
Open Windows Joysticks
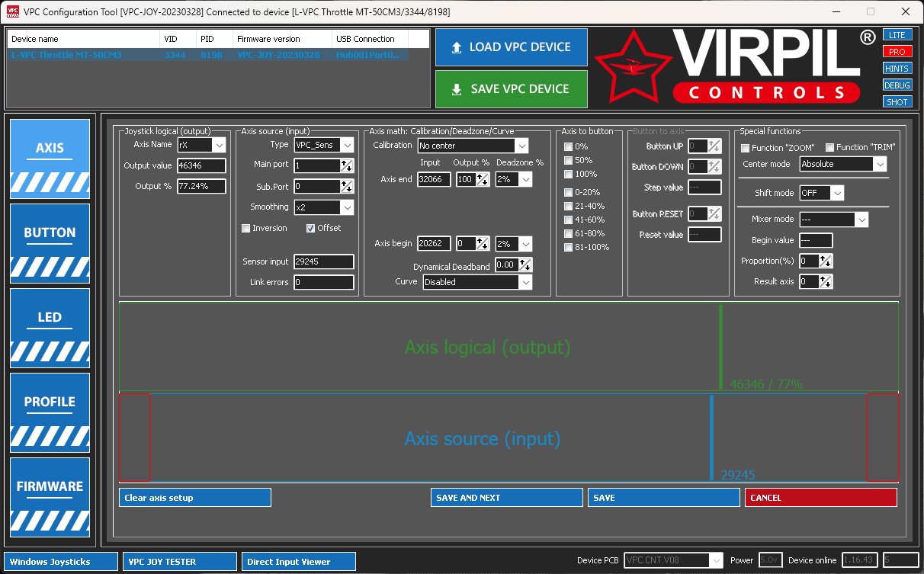61,562
